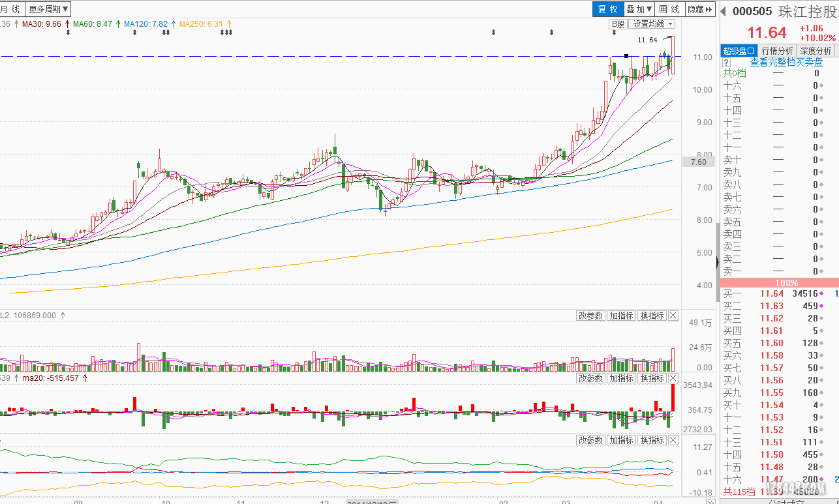Toggle the 复权 price adjustment button
Image resolution: width=839 pixels, height=504 pixels.
click(x=607, y=9)
